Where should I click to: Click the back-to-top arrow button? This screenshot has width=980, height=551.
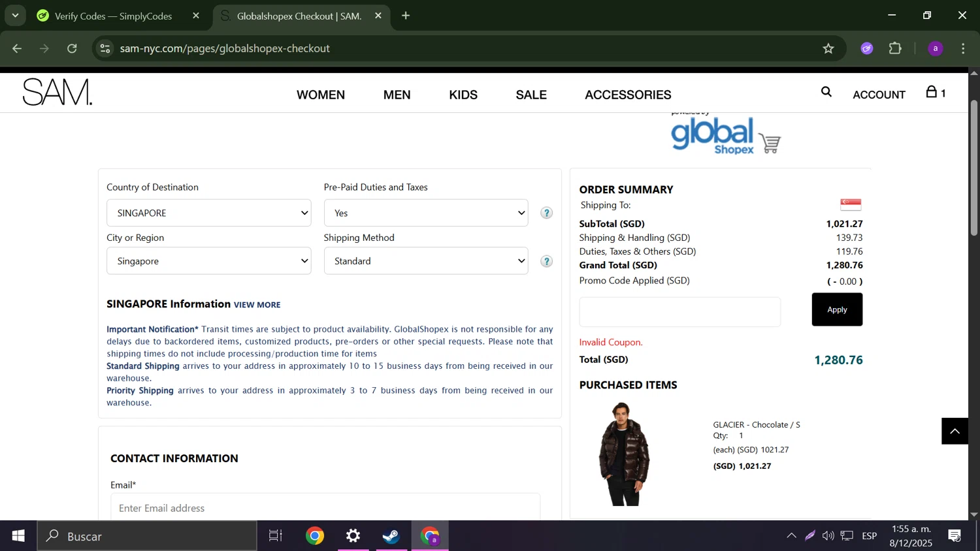[955, 431]
